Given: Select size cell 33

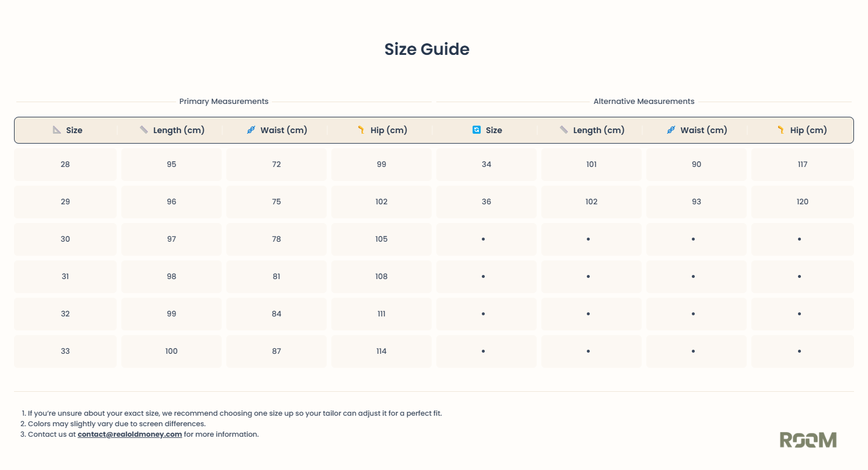Looking at the screenshot, I should (65, 351).
